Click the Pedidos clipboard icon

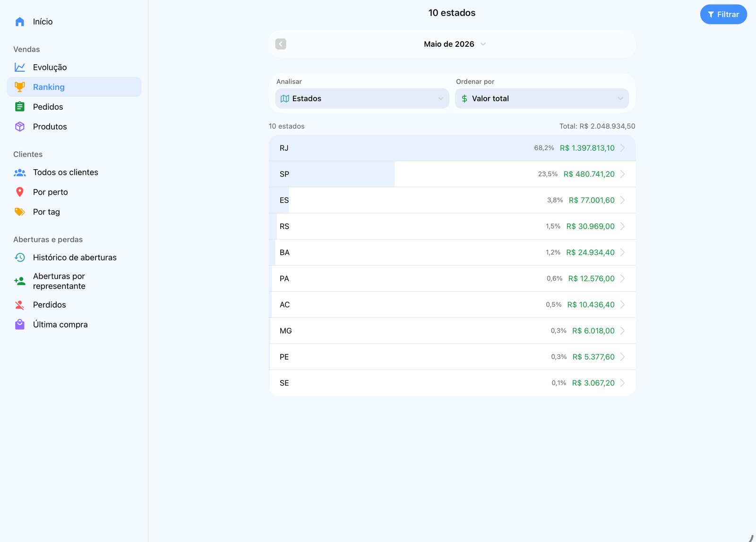coord(20,107)
